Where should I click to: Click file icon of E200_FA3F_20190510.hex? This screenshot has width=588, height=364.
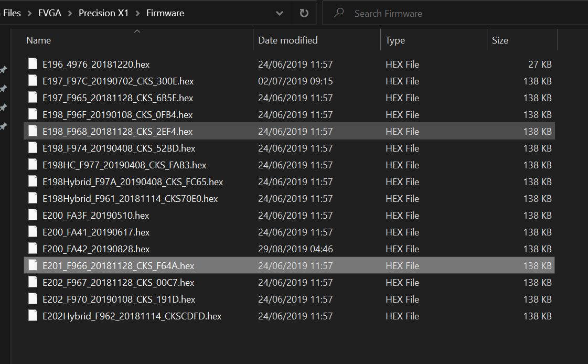tap(33, 216)
